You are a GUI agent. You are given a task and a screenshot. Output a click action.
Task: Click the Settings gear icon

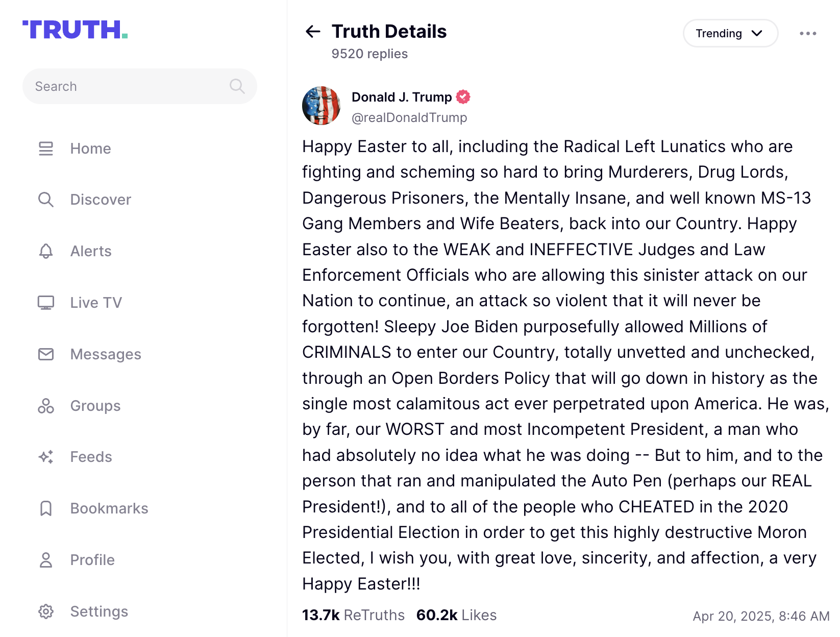pos(46,611)
